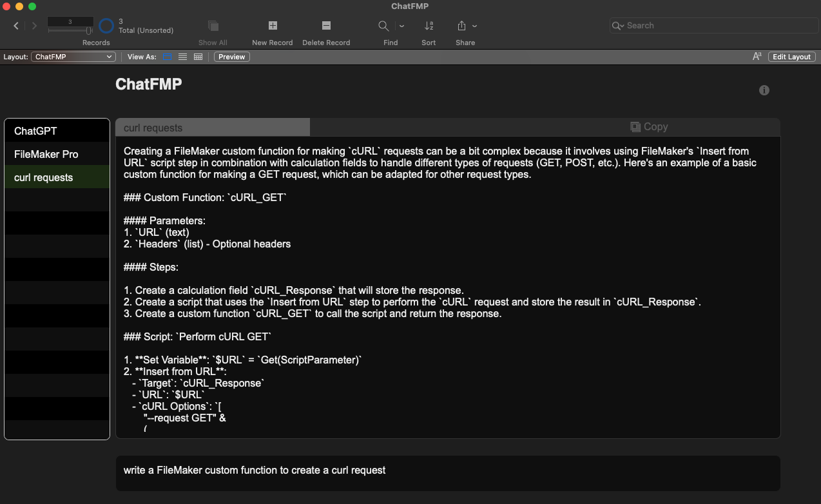Switch to Table view
Image resolution: width=821 pixels, height=504 pixels.
pos(198,57)
